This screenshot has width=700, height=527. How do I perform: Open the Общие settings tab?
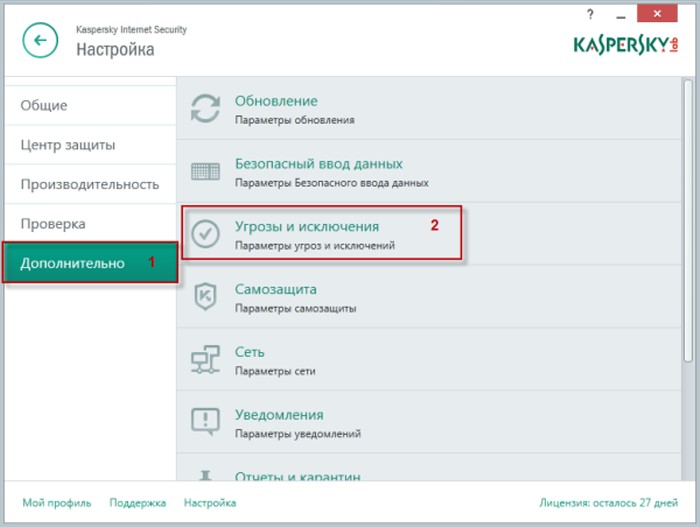(x=44, y=105)
